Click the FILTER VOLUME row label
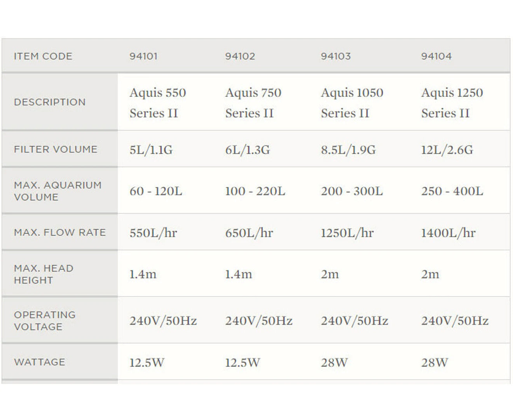Viewport: 513px width, 420px height. click(x=56, y=149)
